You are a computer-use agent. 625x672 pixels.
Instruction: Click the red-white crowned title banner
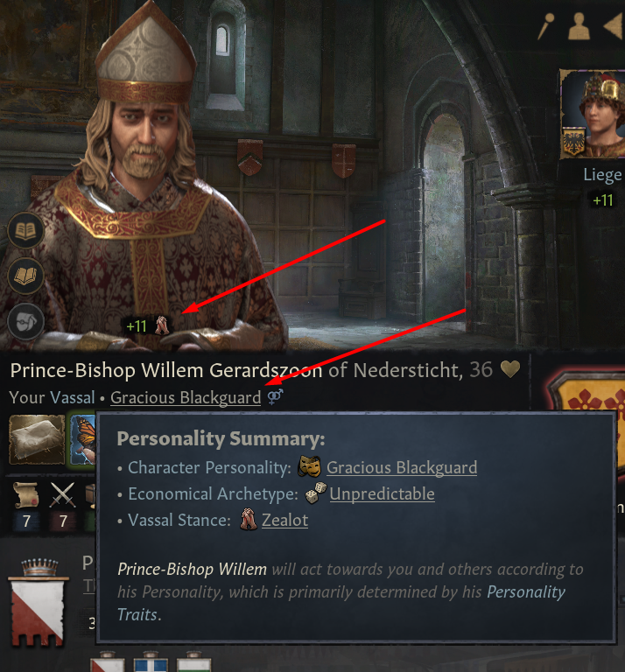(x=38, y=603)
